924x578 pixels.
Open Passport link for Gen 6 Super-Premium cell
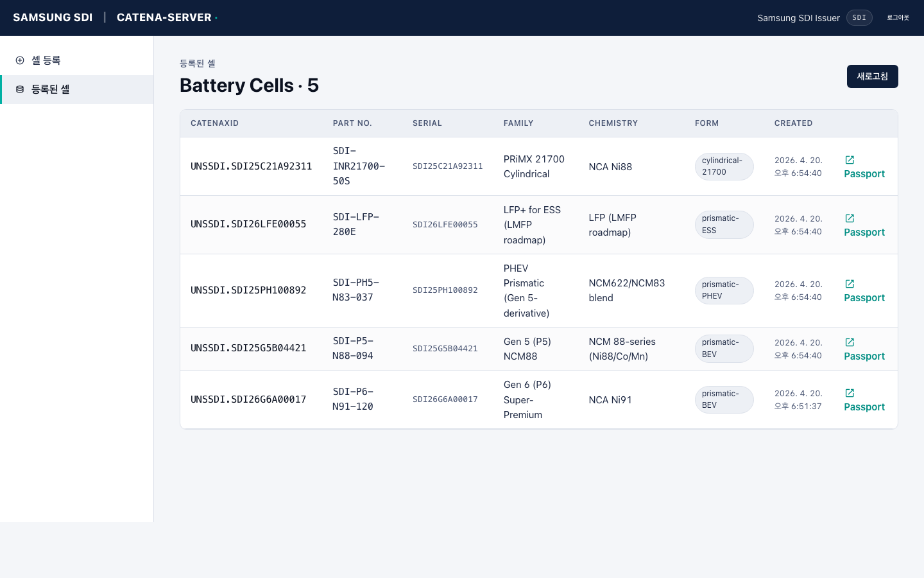coord(864,407)
